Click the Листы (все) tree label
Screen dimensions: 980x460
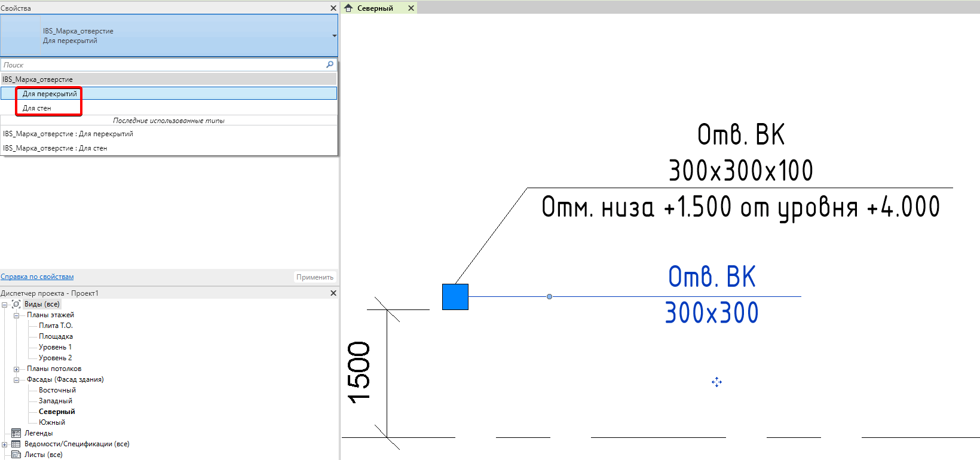[x=43, y=455]
